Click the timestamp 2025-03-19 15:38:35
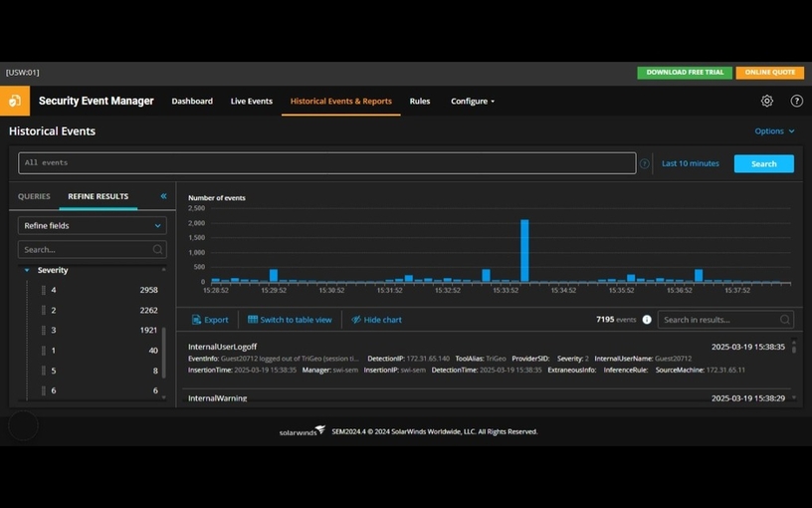 point(747,347)
